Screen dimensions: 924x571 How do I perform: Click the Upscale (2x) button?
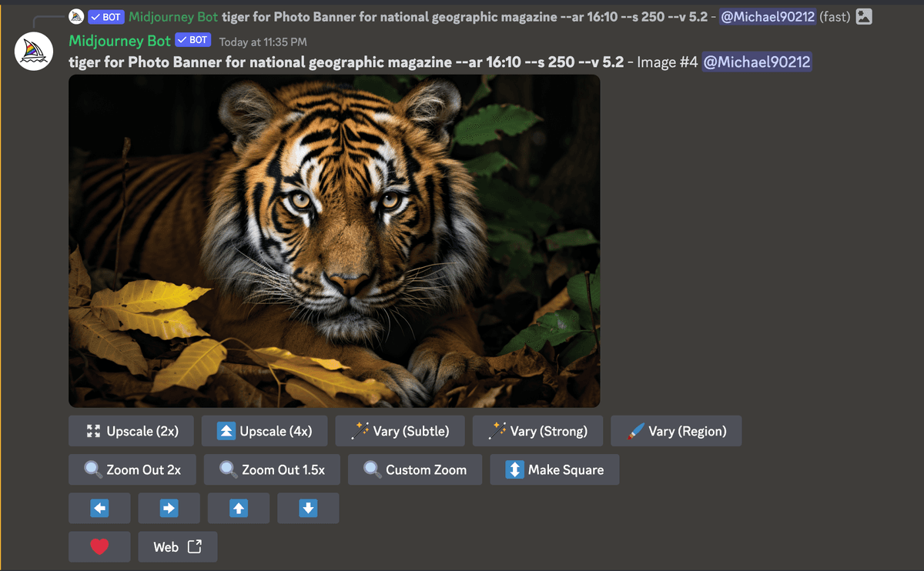(x=131, y=431)
